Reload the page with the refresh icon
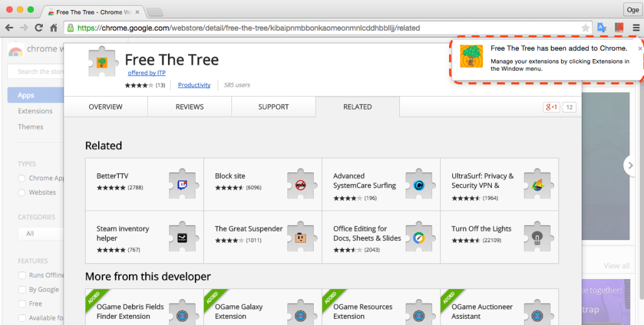This screenshot has height=325, width=644. [38, 28]
